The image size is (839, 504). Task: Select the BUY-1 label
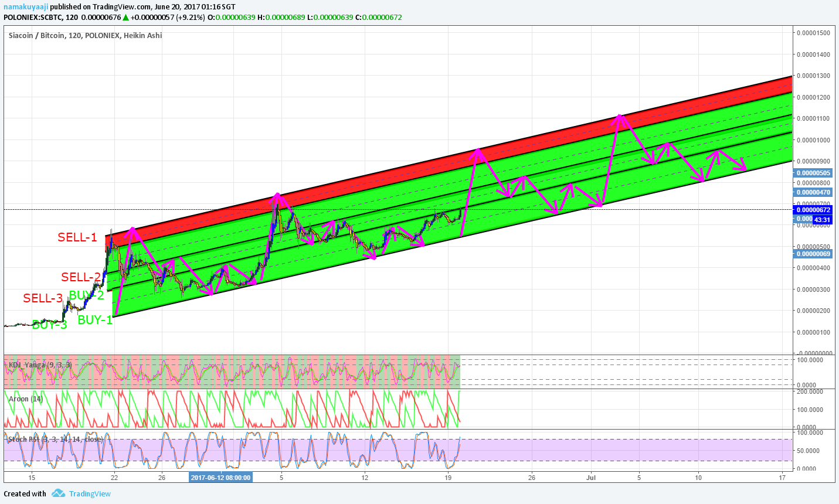(95, 320)
